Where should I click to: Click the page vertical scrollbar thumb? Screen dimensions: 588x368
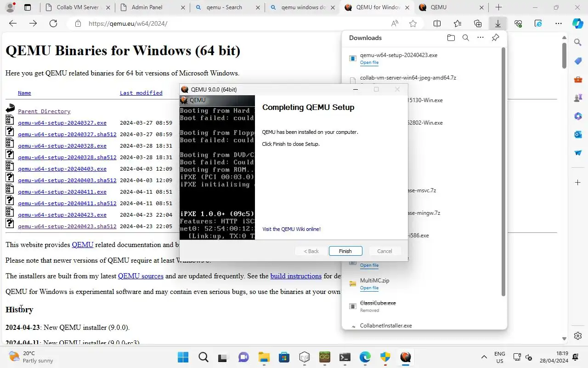[564, 55]
